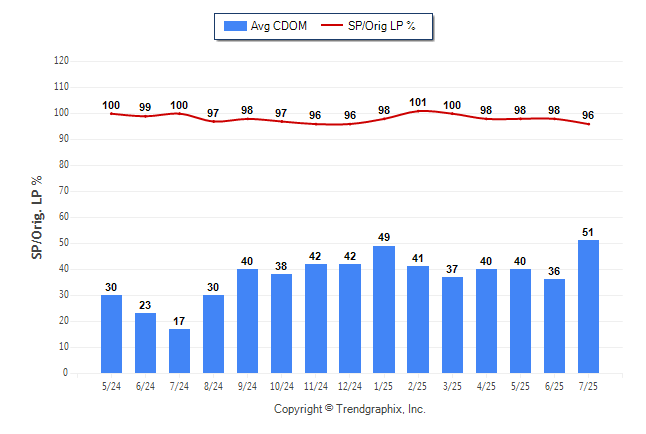Click the red line label '100' for 7/24
This screenshot has width=646, height=434.
pyautogui.click(x=179, y=106)
